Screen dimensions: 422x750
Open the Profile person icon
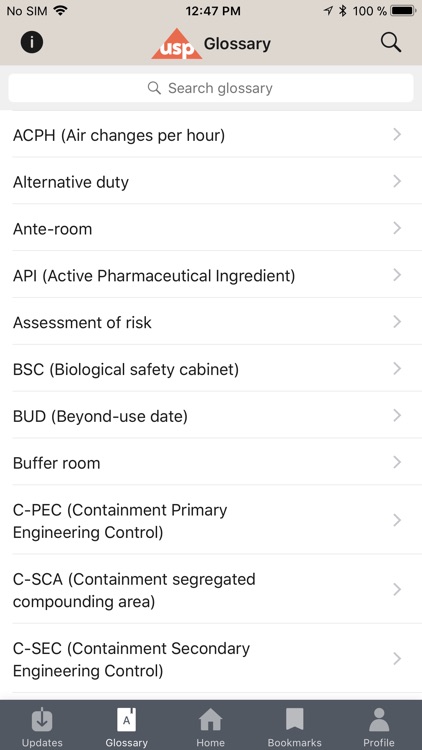(x=379, y=719)
